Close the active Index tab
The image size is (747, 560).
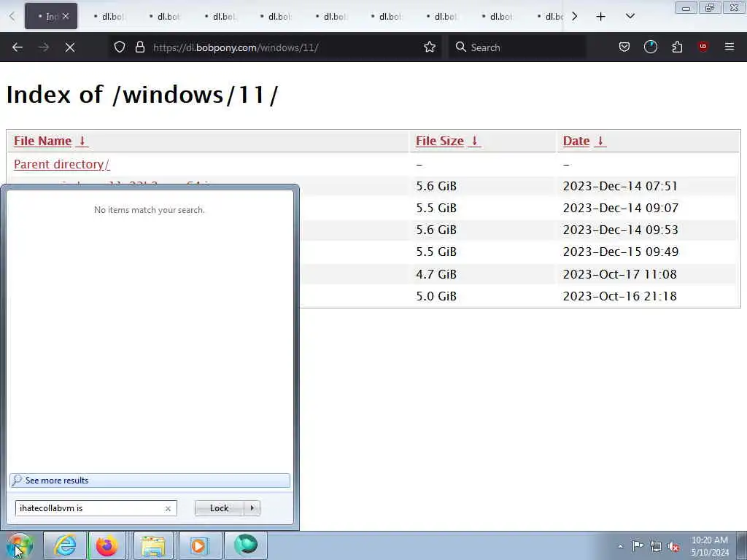[x=66, y=16]
